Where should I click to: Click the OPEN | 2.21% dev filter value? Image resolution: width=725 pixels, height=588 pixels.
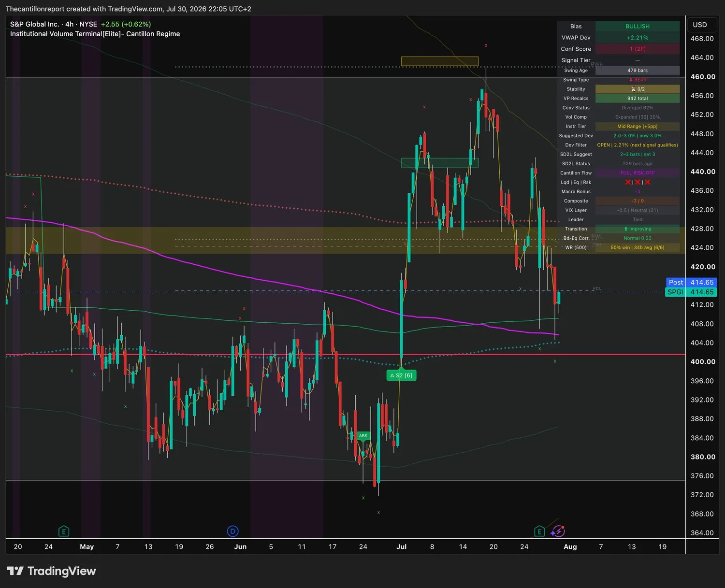pyautogui.click(x=638, y=145)
